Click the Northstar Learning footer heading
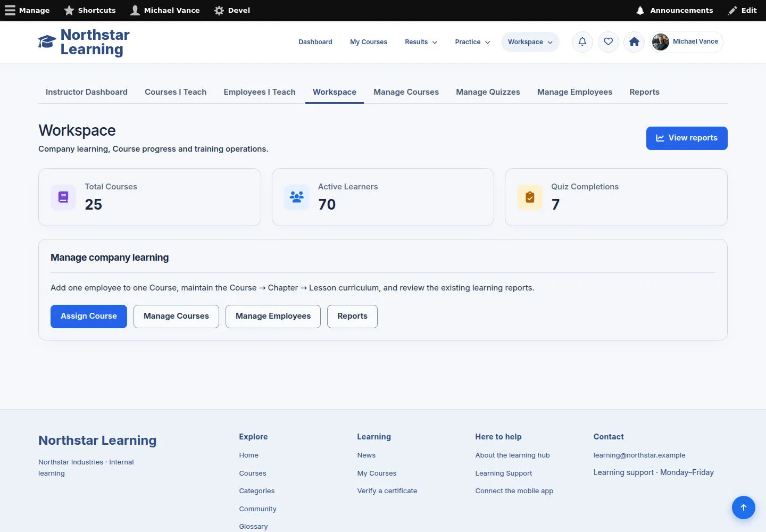The image size is (766, 532). coord(97,440)
